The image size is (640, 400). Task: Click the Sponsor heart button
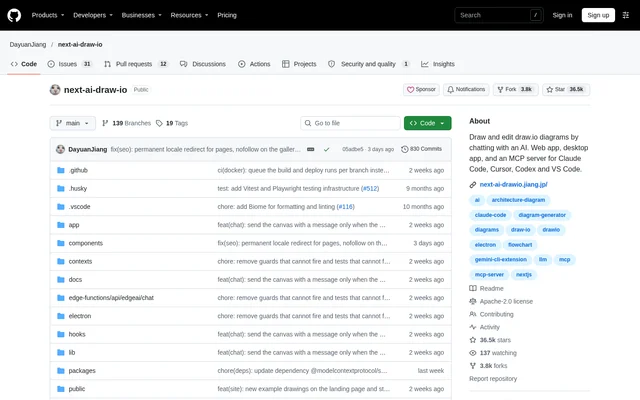[421, 89]
